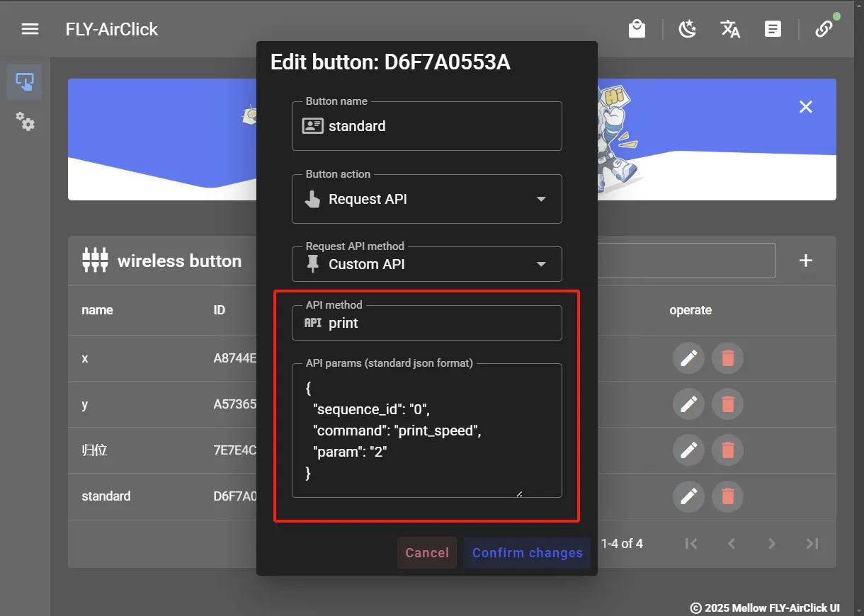The width and height of the screenshot is (864, 616).
Task: Toggle dark mode moon icon
Action: click(687, 29)
